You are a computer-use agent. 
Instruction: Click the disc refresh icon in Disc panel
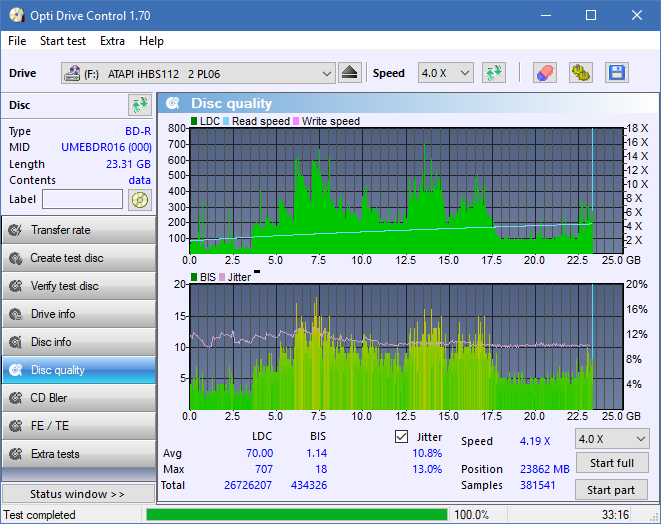click(x=139, y=105)
